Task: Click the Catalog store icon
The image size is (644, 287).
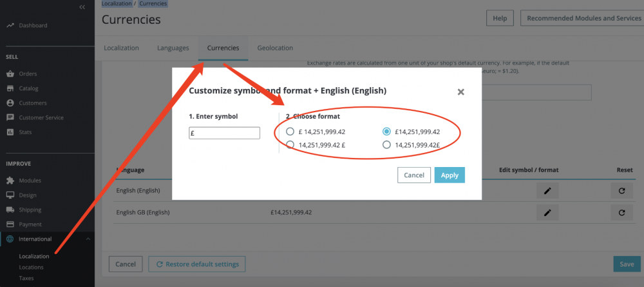Action: pyautogui.click(x=10, y=88)
